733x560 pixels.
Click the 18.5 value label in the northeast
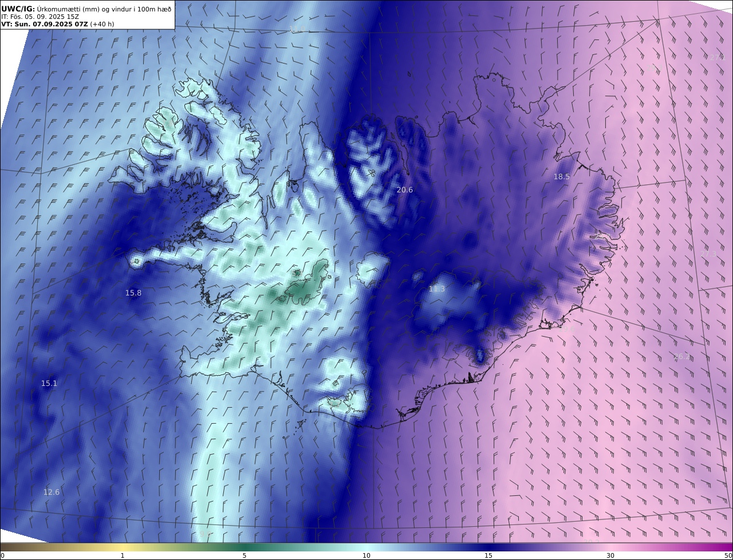tap(562, 177)
